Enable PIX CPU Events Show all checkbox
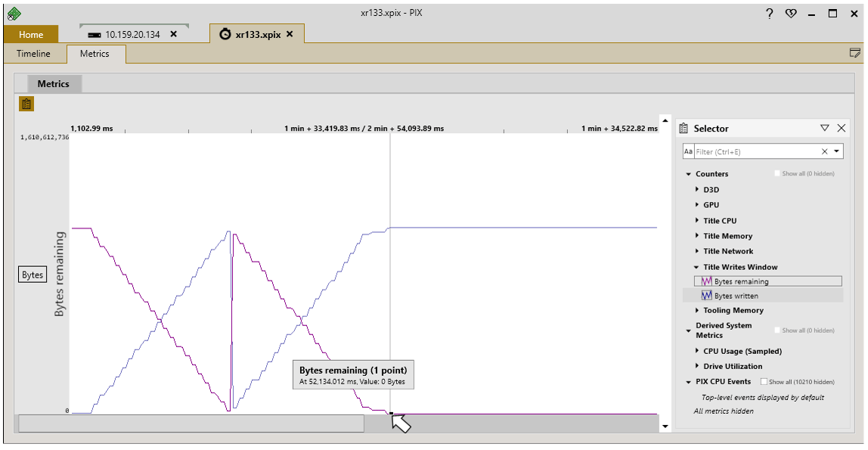Screen dimensions: 868x450 764,381
